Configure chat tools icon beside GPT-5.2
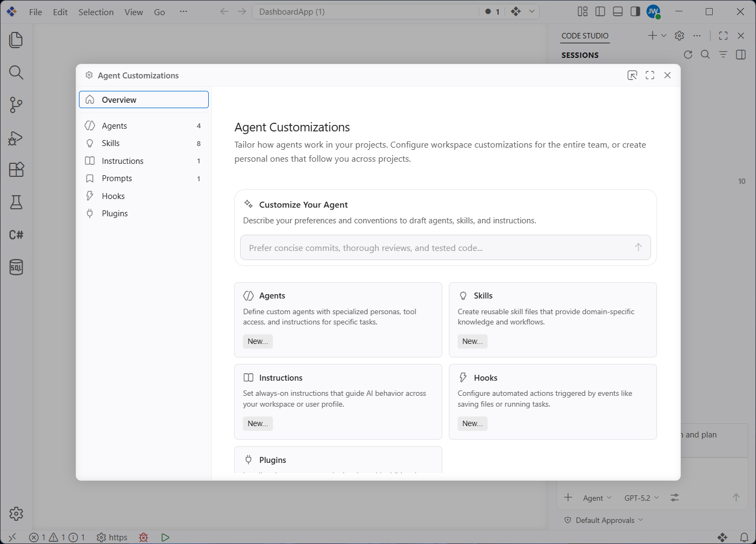 675,497
